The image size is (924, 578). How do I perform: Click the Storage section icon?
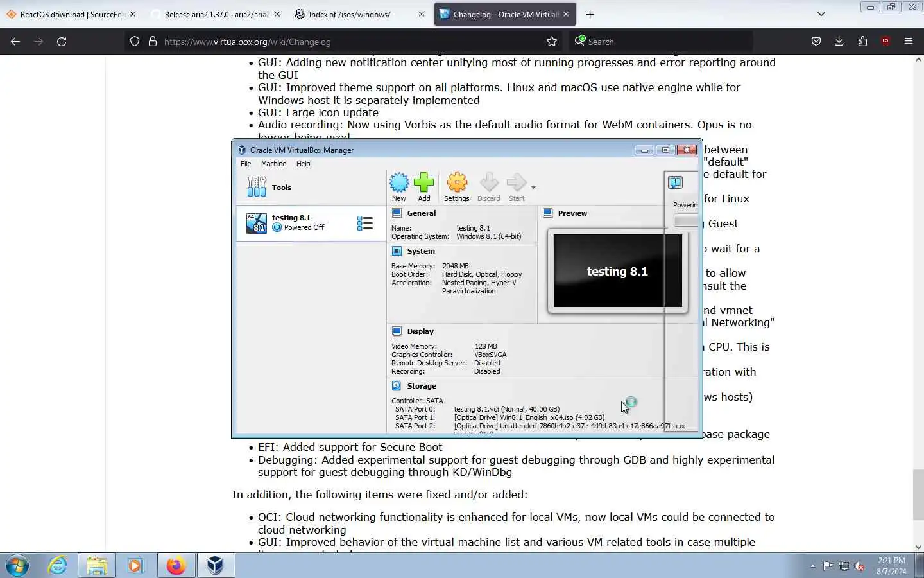[x=397, y=386]
